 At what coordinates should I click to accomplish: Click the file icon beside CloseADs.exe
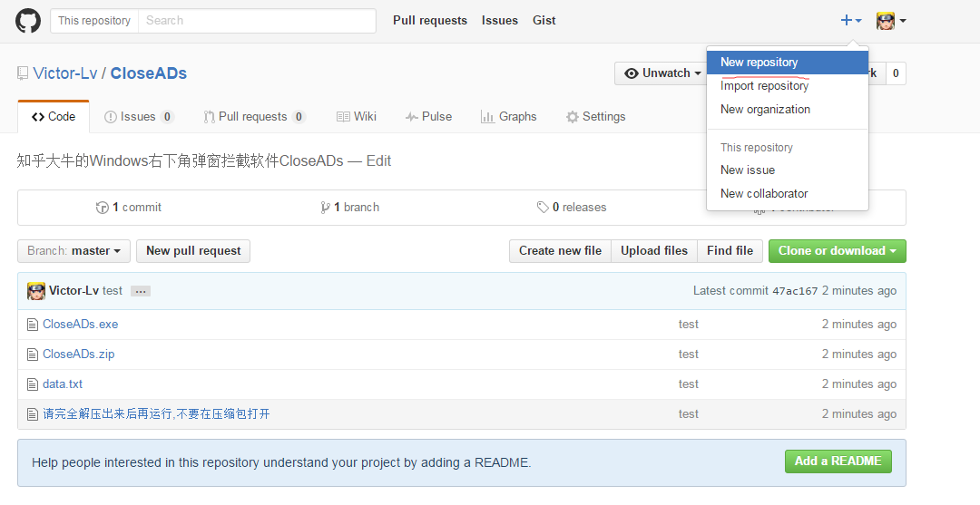click(x=33, y=325)
